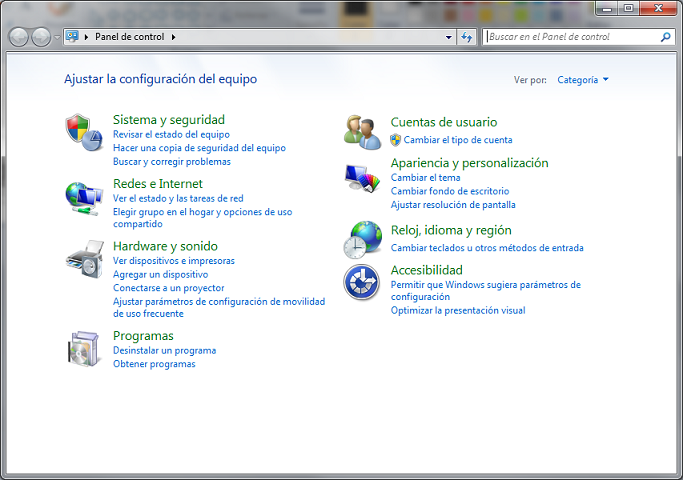Screen dimensions: 683x480
Task: Select Agregar un dispositivo
Action: pyautogui.click(x=160, y=274)
